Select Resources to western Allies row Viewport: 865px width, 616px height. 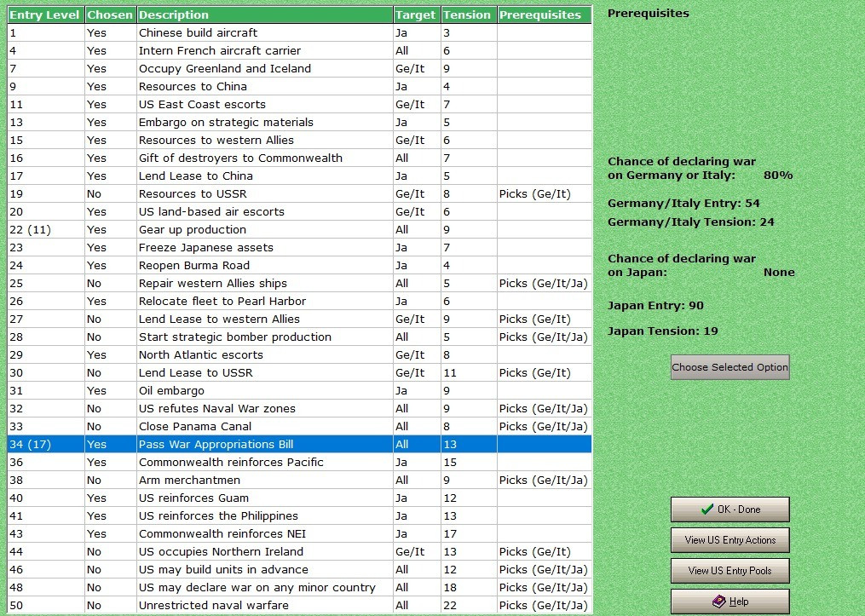click(299, 140)
